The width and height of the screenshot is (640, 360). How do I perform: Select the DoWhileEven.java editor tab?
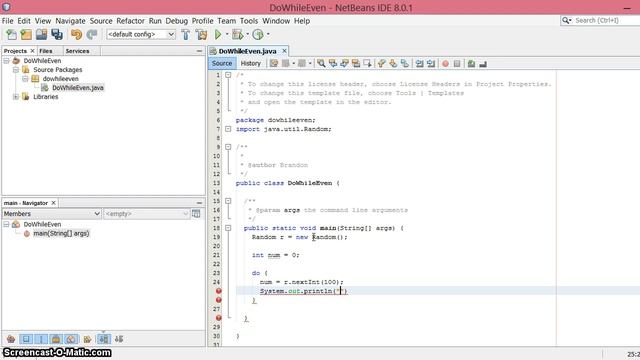247,51
